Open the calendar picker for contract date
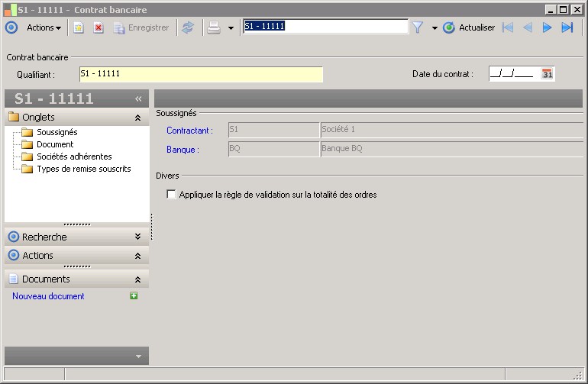This screenshot has width=588, height=384. coord(547,74)
